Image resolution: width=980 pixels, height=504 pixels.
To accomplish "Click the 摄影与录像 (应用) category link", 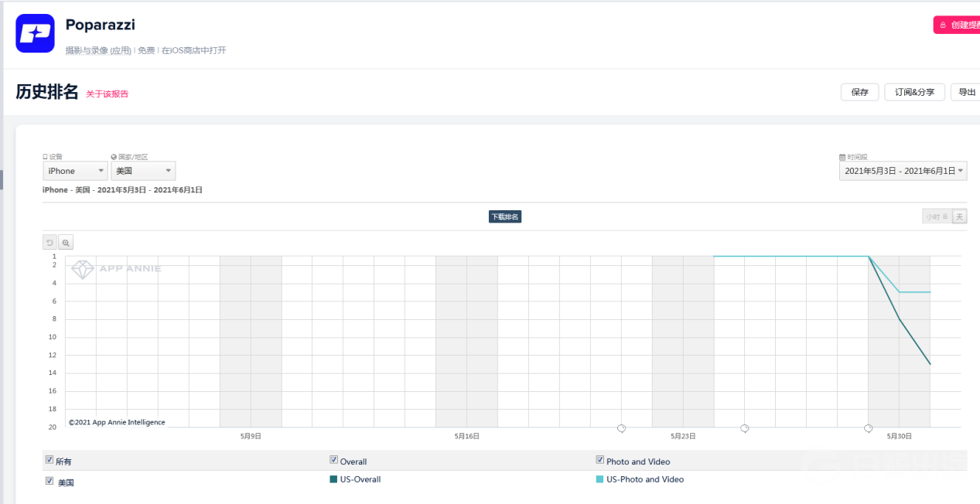I will click(x=98, y=50).
